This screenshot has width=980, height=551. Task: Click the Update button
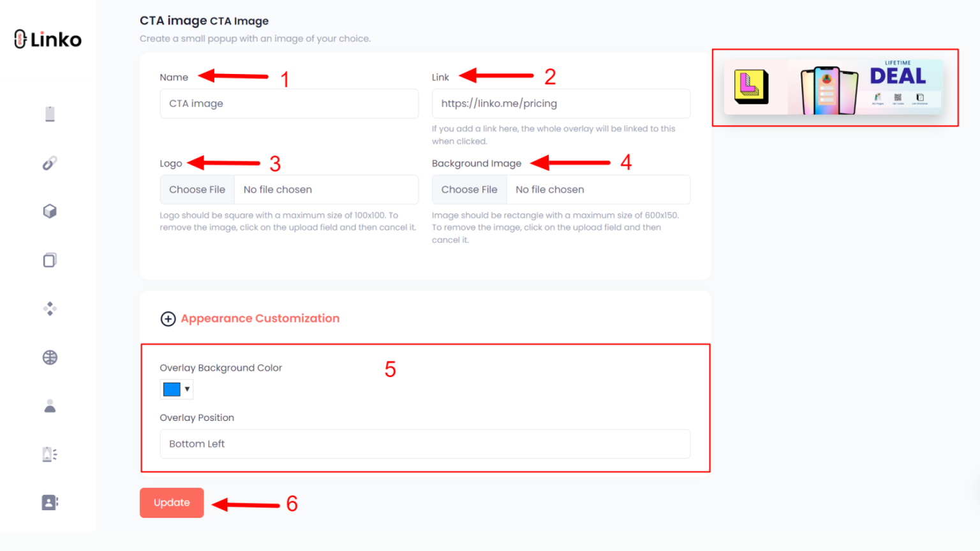click(x=172, y=503)
